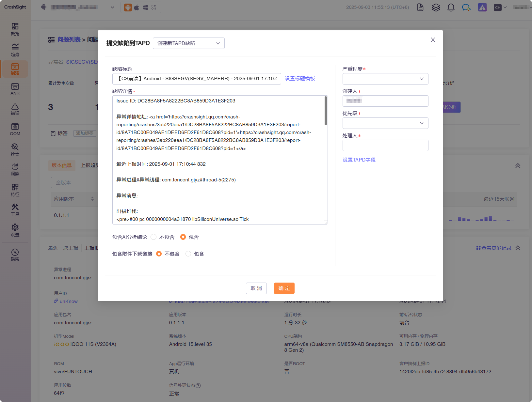Select 包含 for AI analysis conclusion
Image resolution: width=532 pixels, height=402 pixels.
(x=183, y=237)
